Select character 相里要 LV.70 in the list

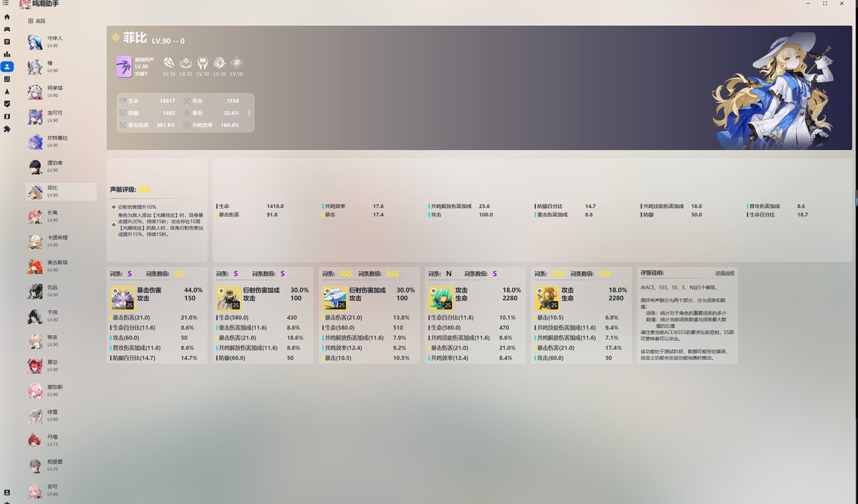61,465
